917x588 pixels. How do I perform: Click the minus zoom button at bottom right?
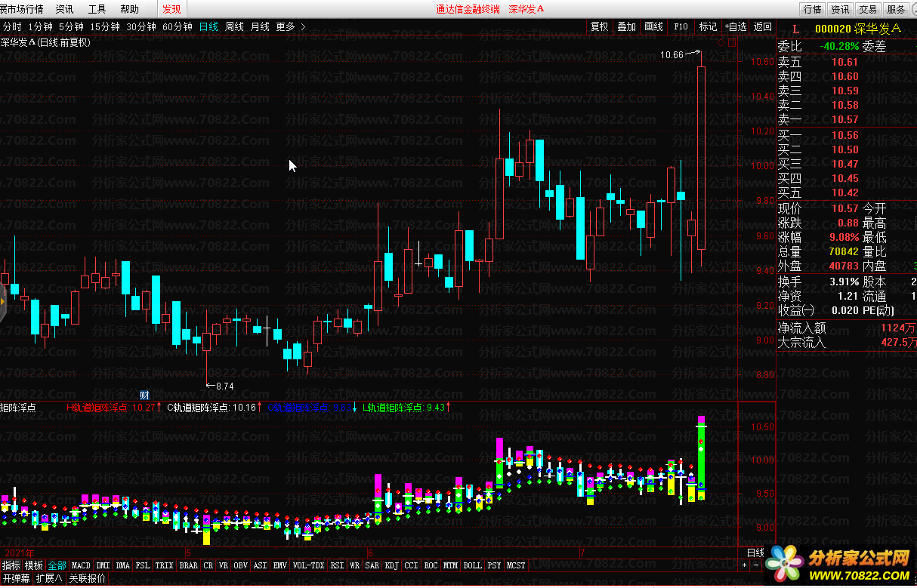[757, 565]
